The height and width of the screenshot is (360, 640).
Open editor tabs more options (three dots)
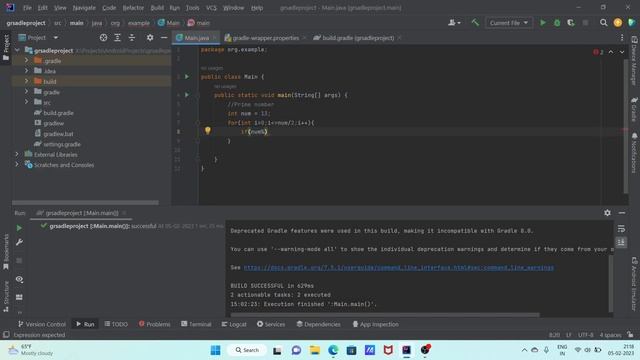click(x=622, y=38)
